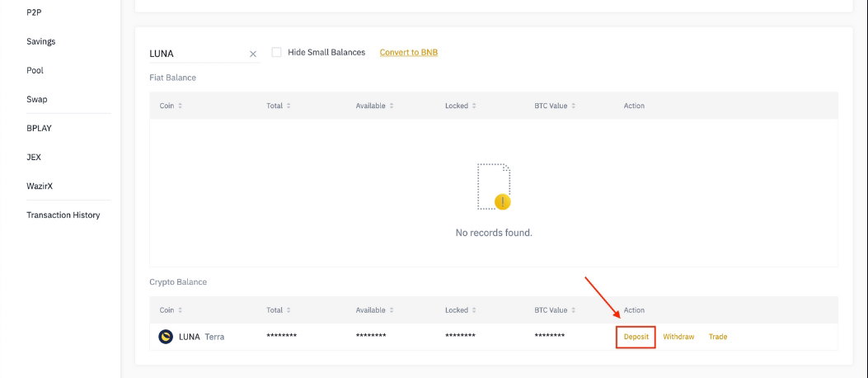
Task: Click the LUNA Terra coin logo
Action: [166, 337]
